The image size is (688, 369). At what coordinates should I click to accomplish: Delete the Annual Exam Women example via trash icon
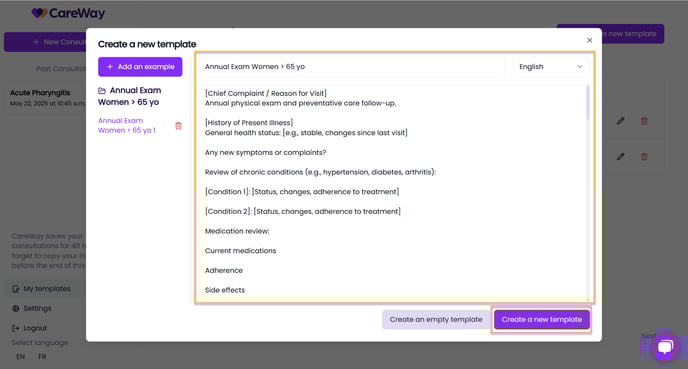[178, 126]
